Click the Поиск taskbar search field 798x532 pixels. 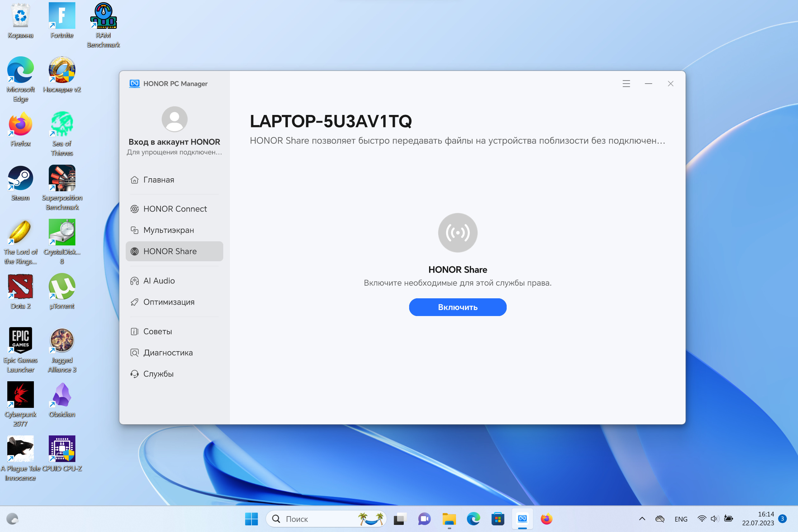326,519
